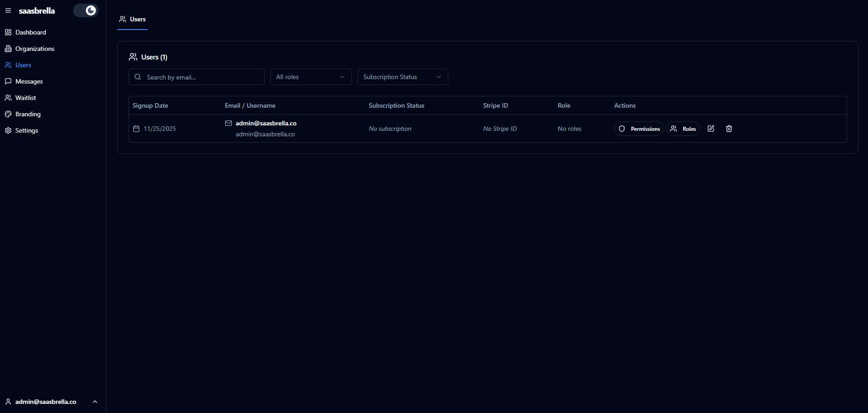Click the mail icon beside admin email
Screen dimensions: 868x413
[x=228, y=123]
